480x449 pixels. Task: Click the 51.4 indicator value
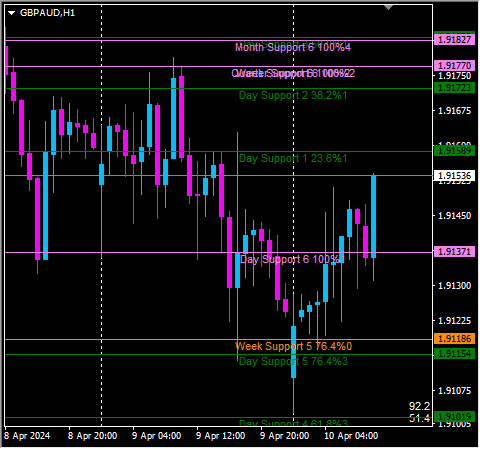420,418
